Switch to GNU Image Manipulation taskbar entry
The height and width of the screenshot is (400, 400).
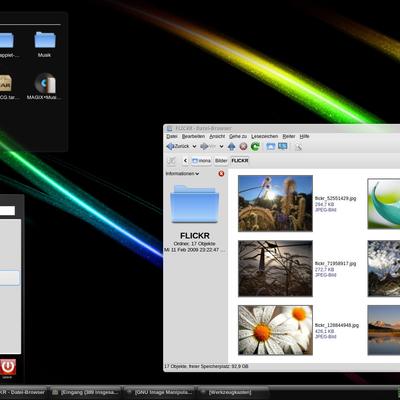pyautogui.click(x=160, y=393)
